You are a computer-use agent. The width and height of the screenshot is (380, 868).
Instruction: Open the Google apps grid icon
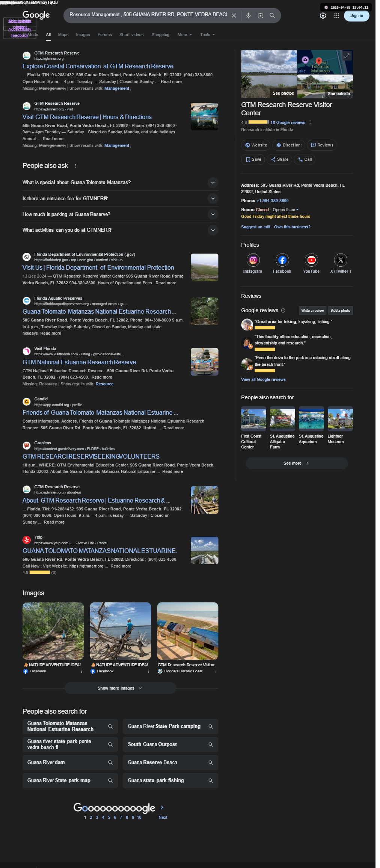point(336,15)
